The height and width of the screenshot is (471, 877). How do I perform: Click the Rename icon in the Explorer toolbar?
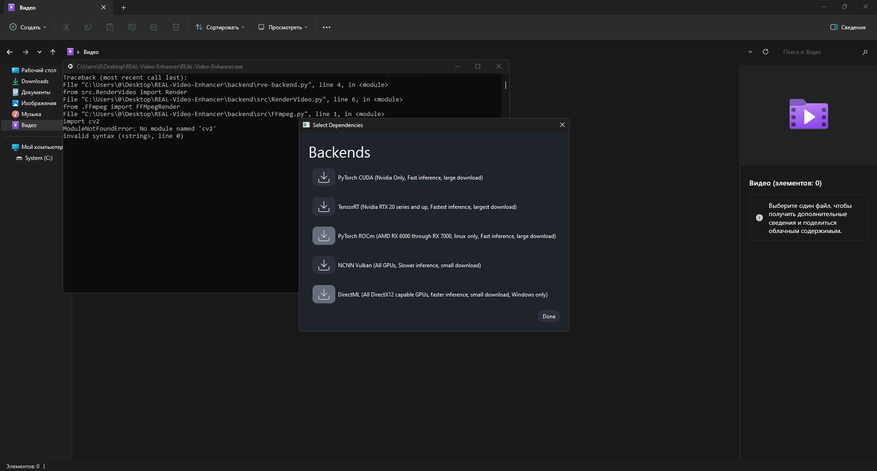(131, 27)
